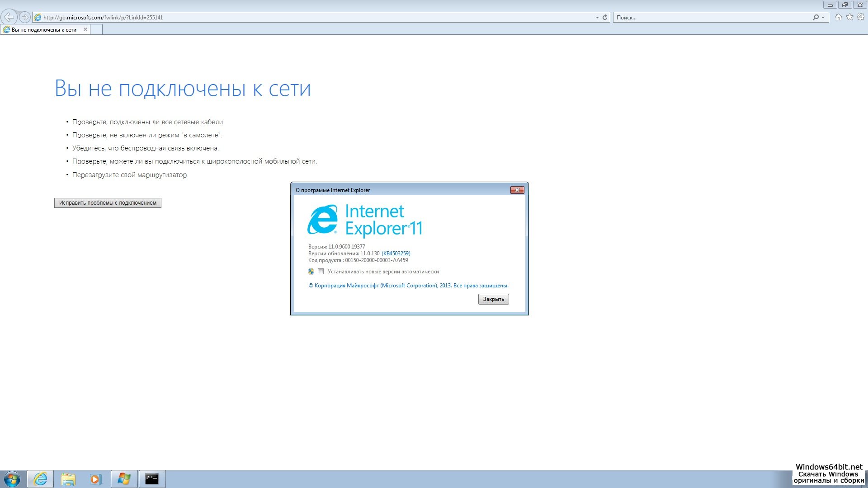
Task: Open Favorites star icon
Action: pyautogui.click(x=850, y=17)
